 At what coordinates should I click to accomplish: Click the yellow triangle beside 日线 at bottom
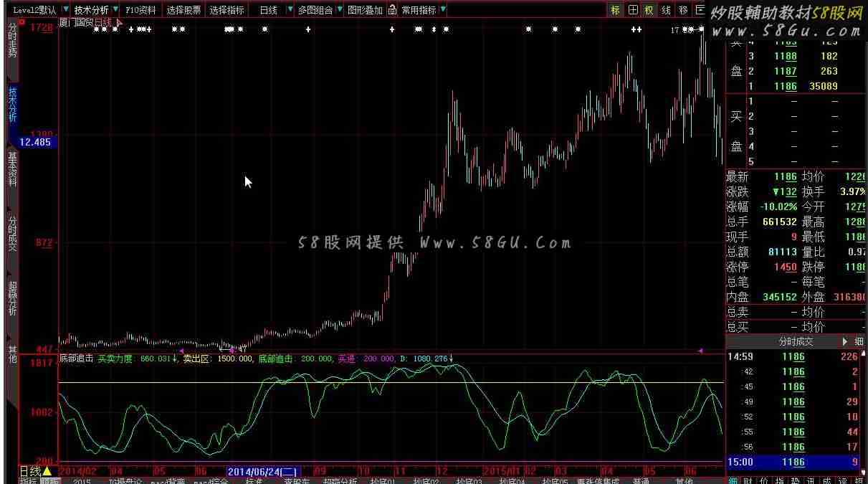pos(47,471)
